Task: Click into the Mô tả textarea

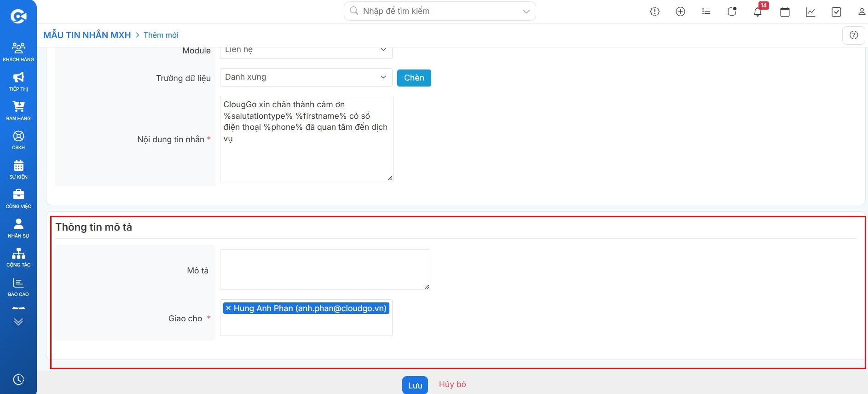Action: [x=325, y=270]
